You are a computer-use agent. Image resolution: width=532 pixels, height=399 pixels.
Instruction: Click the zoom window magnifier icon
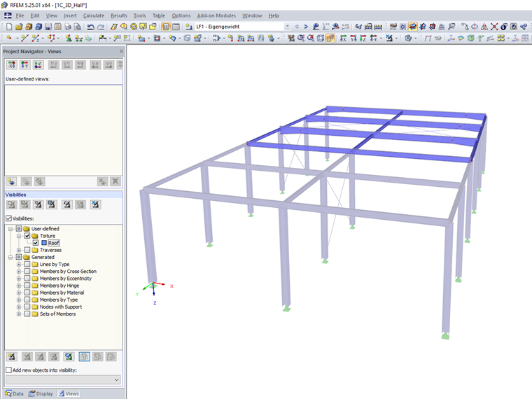click(x=301, y=38)
